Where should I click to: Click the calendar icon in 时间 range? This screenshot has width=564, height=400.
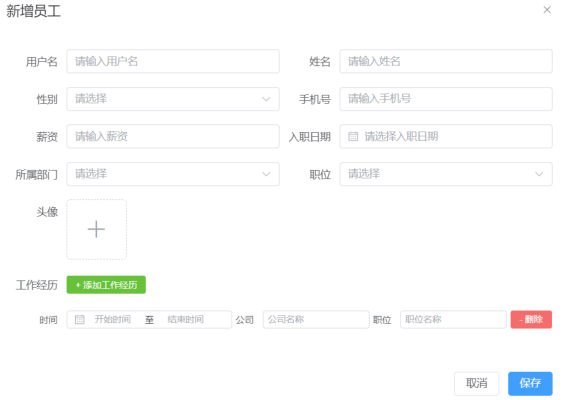click(x=79, y=319)
